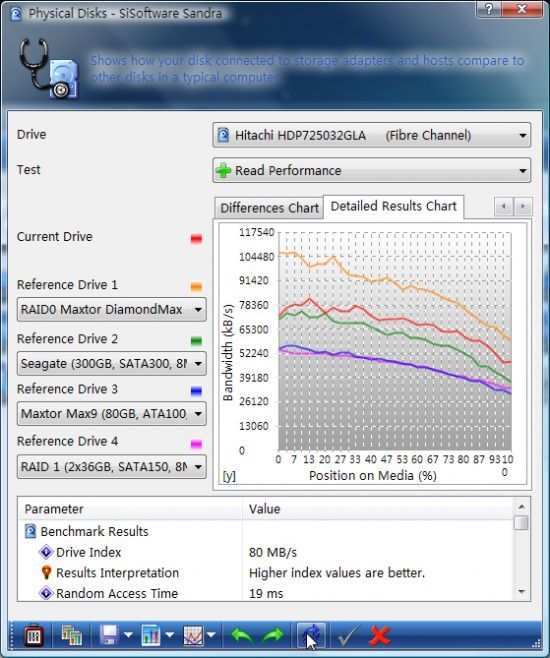Select the Detailed Results Chart tab
550x658 pixels.
point(394,206)
